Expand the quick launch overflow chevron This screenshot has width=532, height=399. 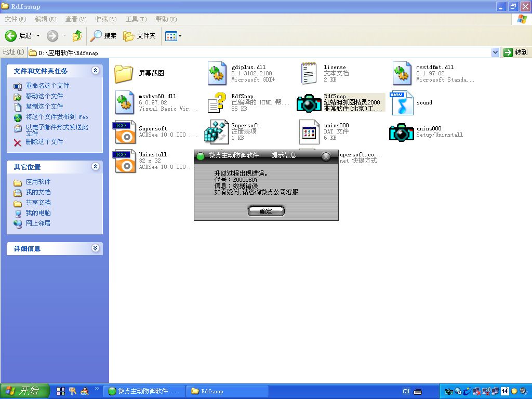click(97, 389)
